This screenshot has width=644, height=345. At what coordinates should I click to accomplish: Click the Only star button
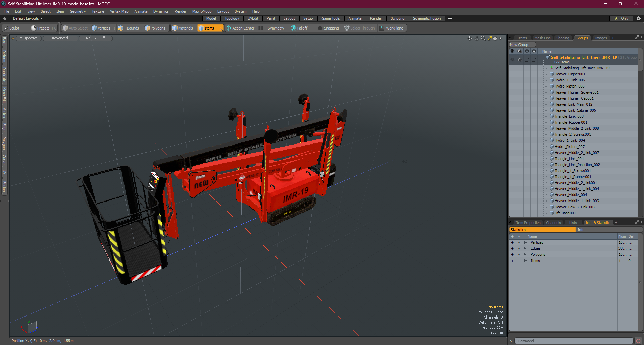pyautogui.click(x=621, y=18)
